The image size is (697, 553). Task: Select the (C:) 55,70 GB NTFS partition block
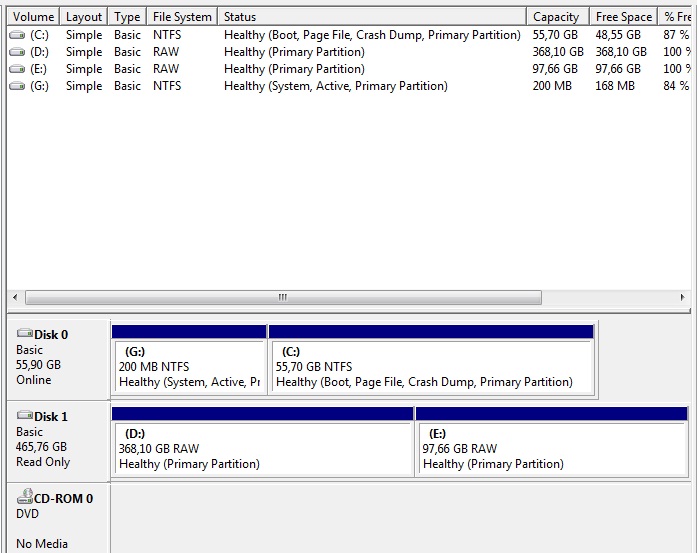[431, 360]
